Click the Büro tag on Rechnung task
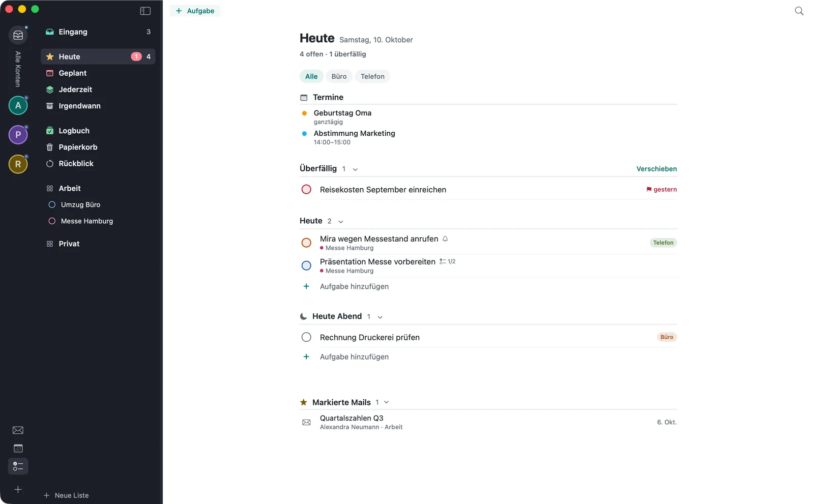The image size is (814, 504). (666, 337)
